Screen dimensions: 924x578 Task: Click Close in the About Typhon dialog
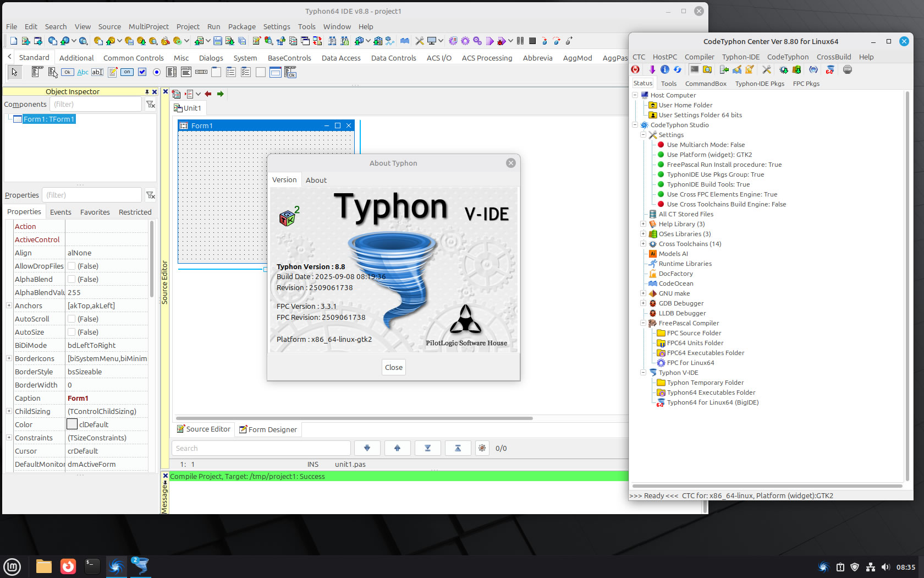tap(394, 367)
